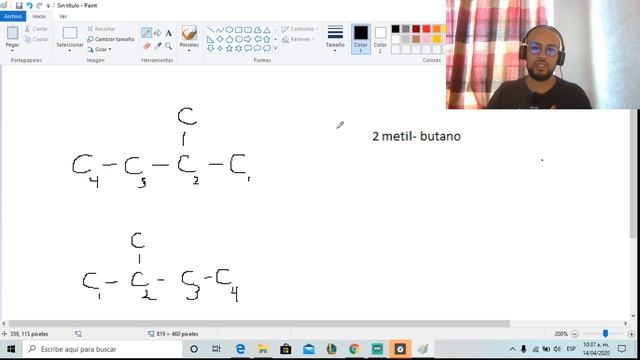Expand the Girar rotate dropdown
The height and width of the screenshot is (360, 640).
(110, 49)
